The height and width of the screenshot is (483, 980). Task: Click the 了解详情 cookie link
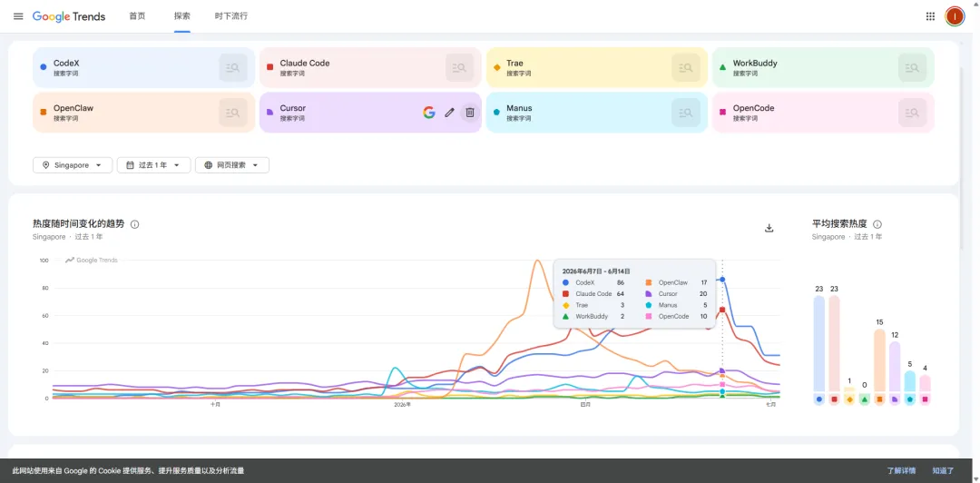[901, 470]
